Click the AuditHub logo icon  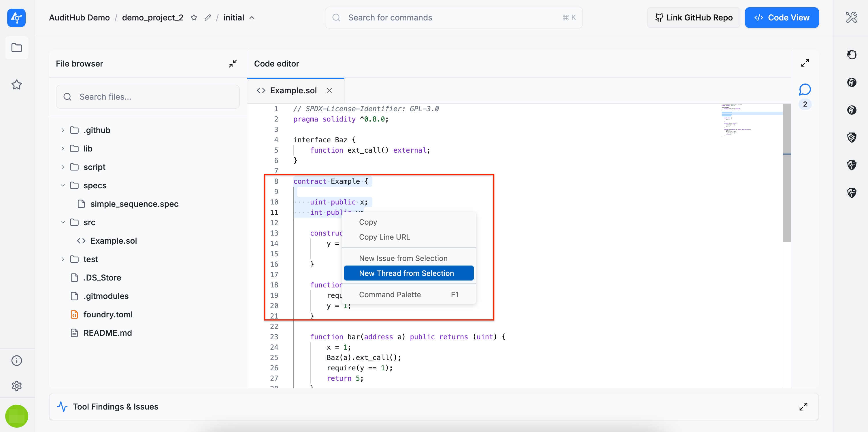tap(16, 18)
